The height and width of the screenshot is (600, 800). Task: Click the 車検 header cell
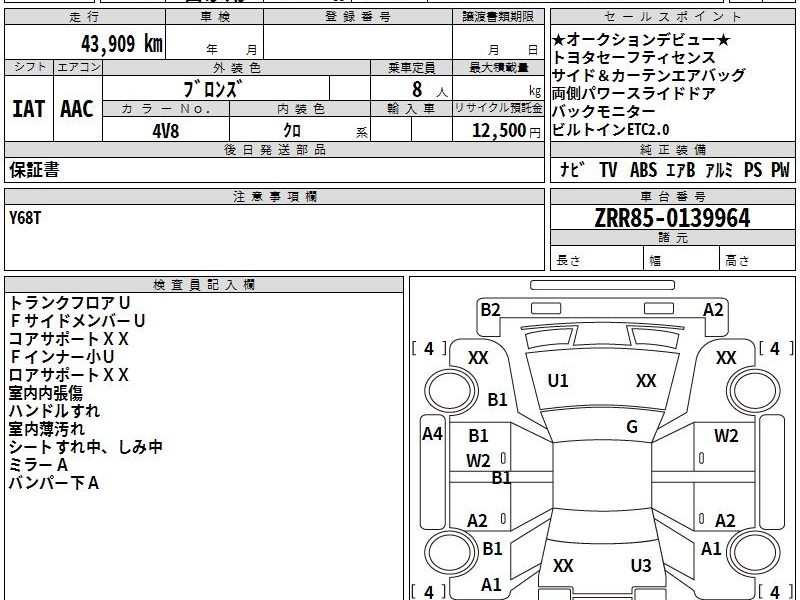215,17
